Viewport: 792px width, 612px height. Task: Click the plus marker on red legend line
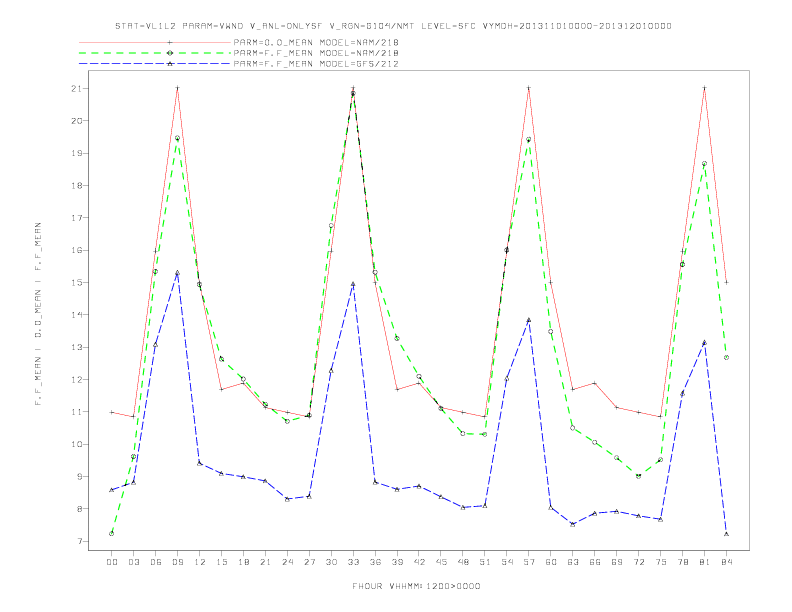(170, 42)
